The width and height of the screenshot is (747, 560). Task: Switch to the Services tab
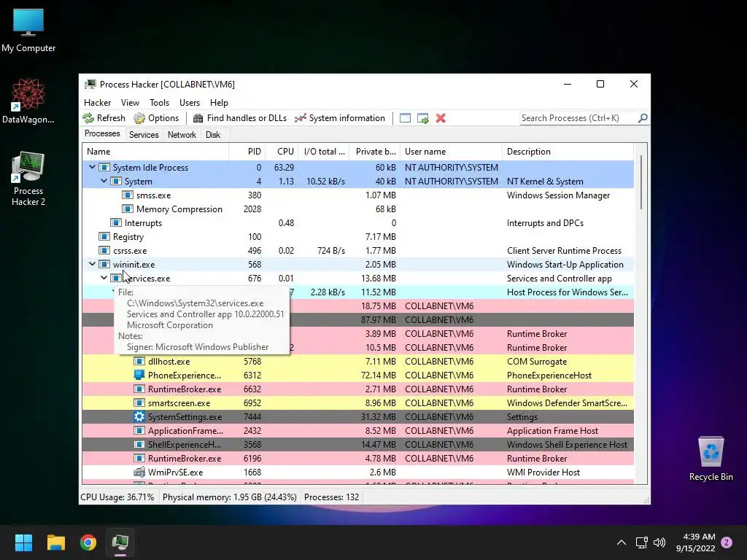[144, 135]
